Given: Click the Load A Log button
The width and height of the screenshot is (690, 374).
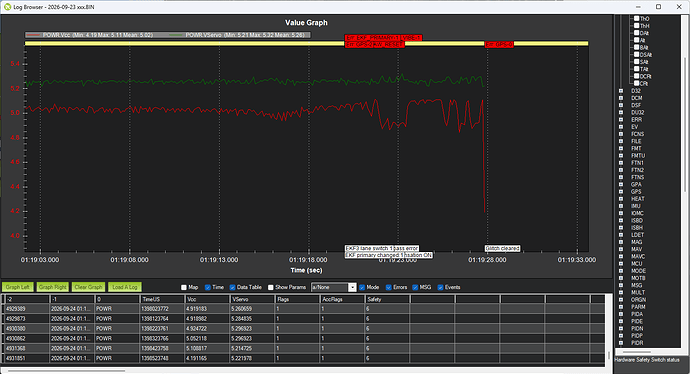Looking at the screenshot, I should tap(125, 287).
